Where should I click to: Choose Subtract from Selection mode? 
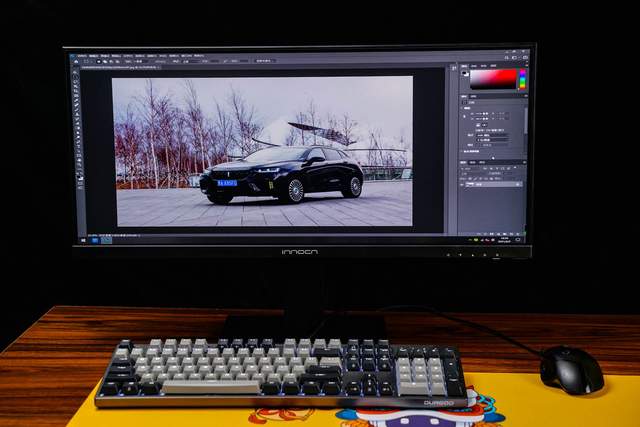[x=111, y=61]
